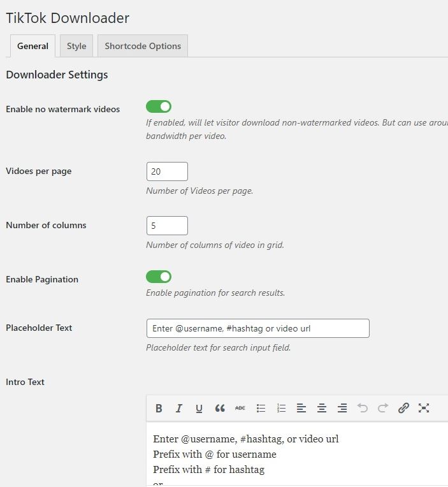Center align text in the editor

(x=322, y=408)
